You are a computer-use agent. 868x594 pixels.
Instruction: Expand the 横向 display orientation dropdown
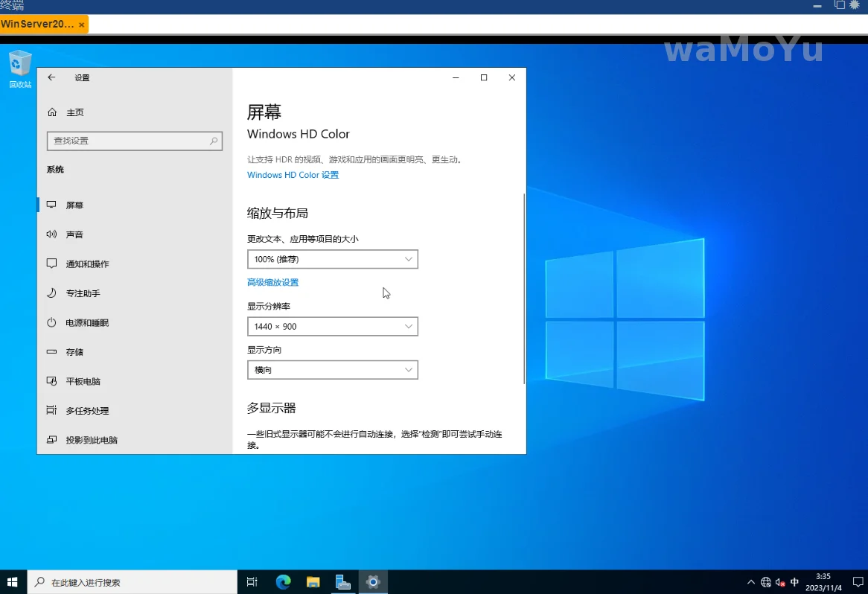point(332,370)
